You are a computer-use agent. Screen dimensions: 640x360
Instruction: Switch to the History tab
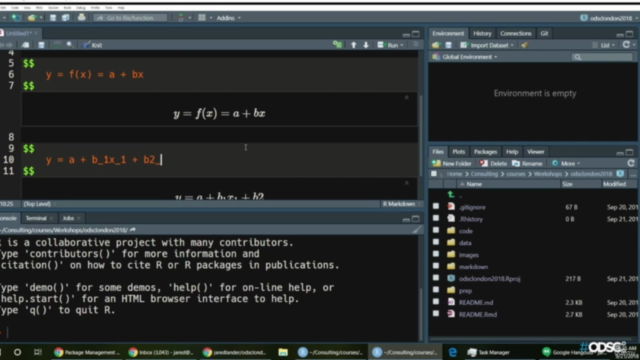click(x=482, y=33)
